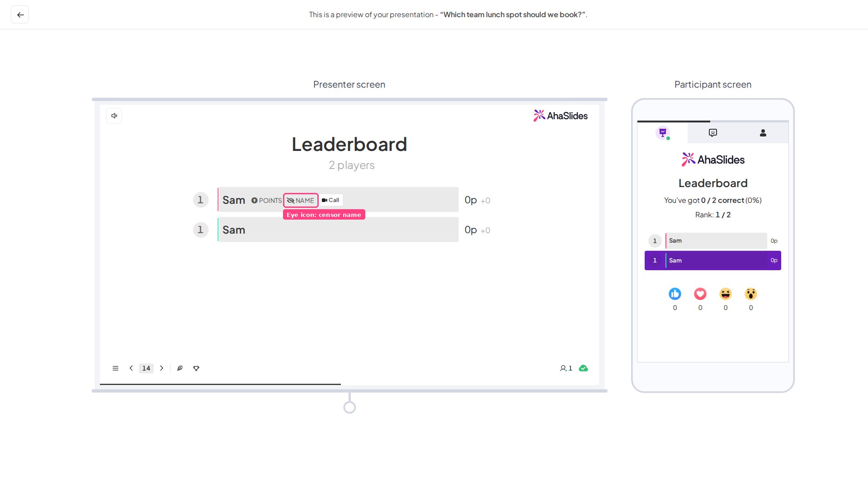Click the second Sam leaderboard bar

tap(338, 230)
